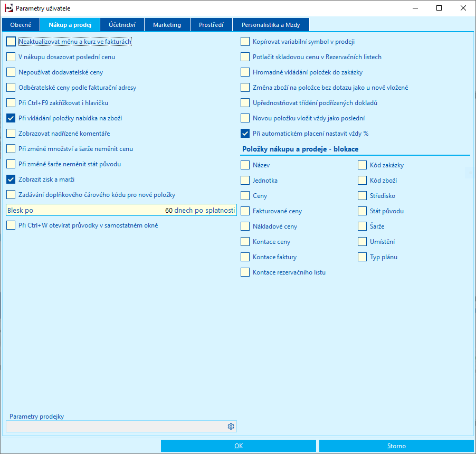Viewport: 476px width, 454px height.
Task: Check Kontace rezervačního listu checkbox
Action: (x=245, y=272)
